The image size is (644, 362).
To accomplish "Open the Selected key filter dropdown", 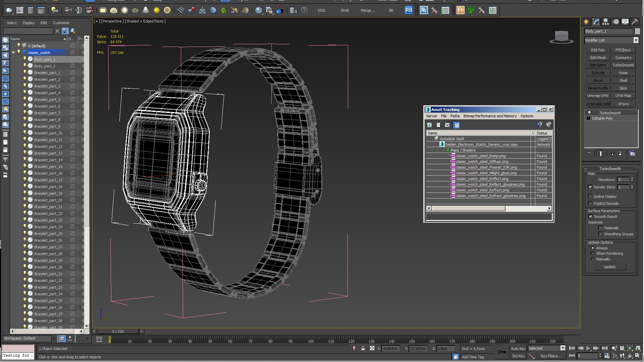I will (563, 348).
